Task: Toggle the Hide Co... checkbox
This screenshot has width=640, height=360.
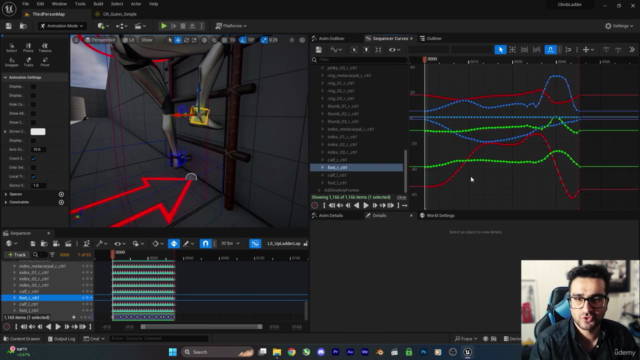Action: [x=33, y=104]
